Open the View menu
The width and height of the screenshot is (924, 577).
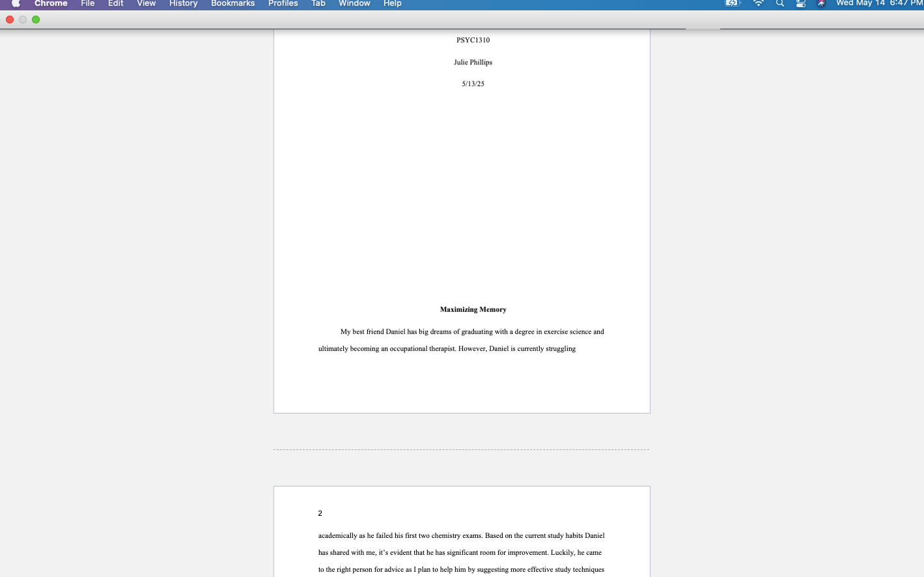tap(147, 3)
